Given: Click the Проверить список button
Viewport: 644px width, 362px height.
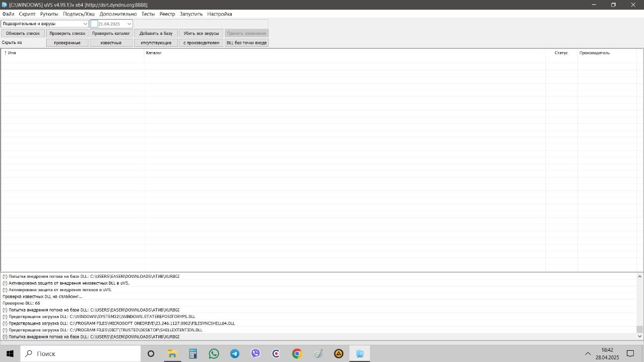Looking at the screenshot, I should coord(67,33).
